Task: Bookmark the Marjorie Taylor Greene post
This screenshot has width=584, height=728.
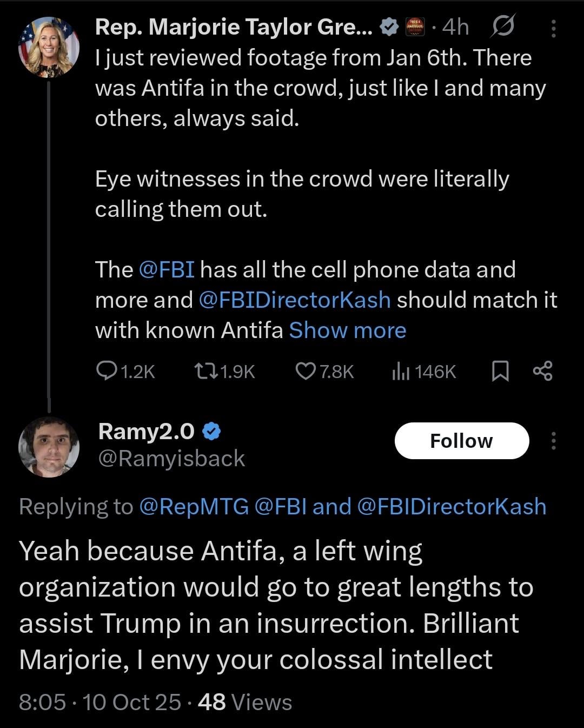Action: tap(500, 371)
